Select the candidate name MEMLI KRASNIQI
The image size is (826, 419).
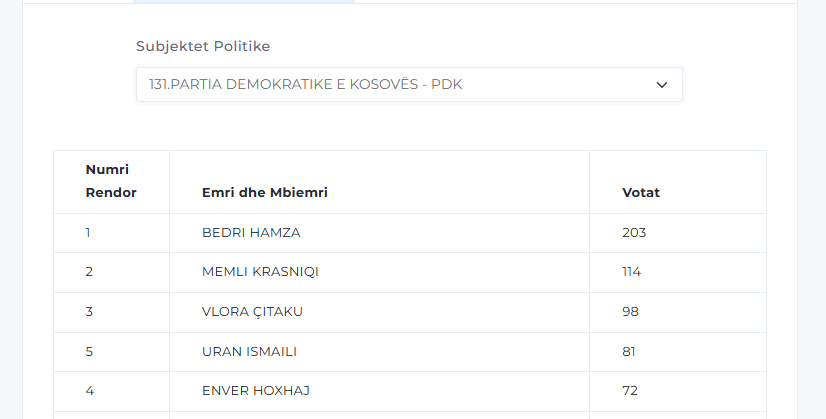pos(260,272)
